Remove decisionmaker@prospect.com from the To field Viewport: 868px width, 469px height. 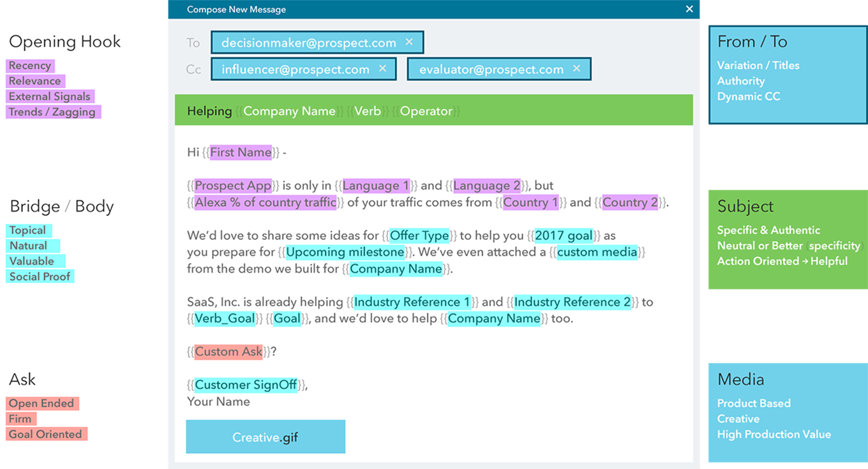point(409,43)
